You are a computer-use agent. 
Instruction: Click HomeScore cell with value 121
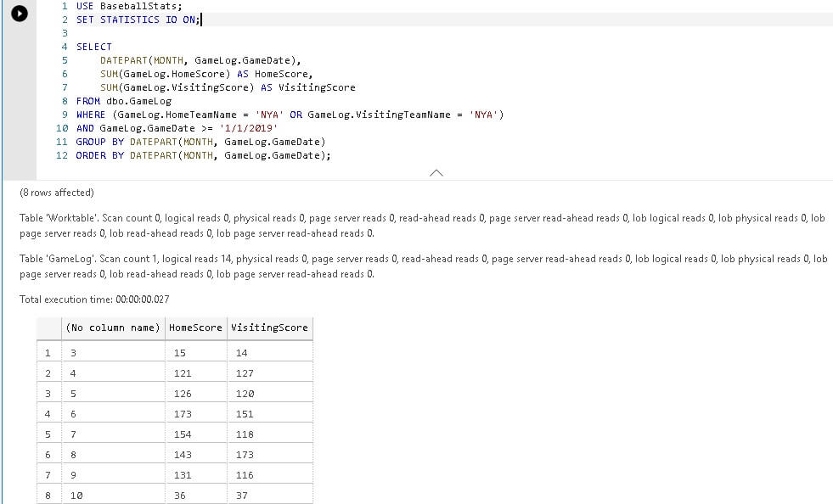195,372
